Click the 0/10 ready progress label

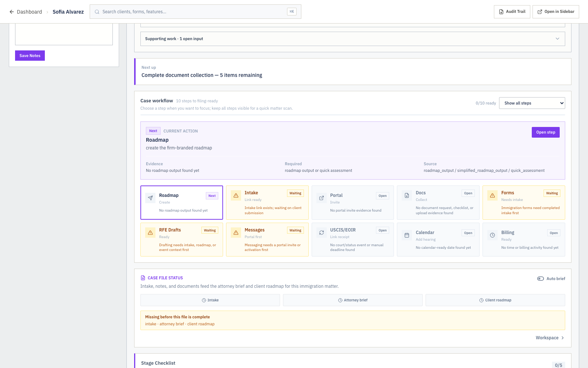pyautogui.click(x=486, y=103)
